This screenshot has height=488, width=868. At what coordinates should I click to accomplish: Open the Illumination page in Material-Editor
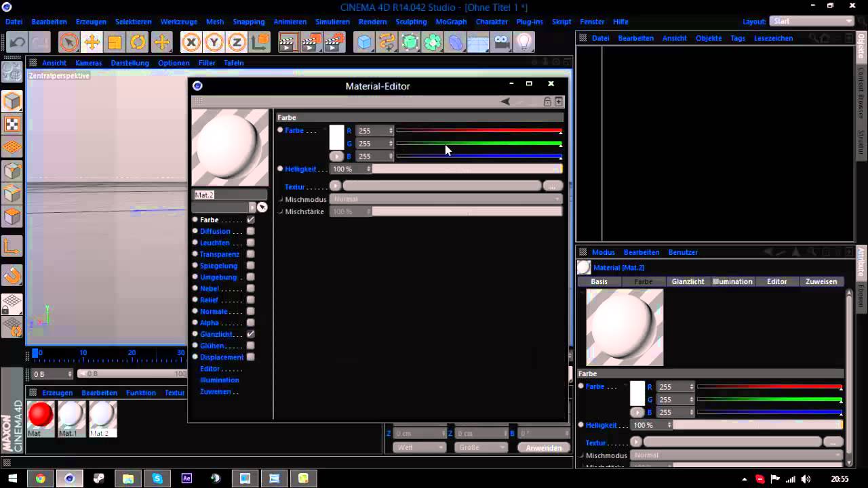(x=219, y=380)
